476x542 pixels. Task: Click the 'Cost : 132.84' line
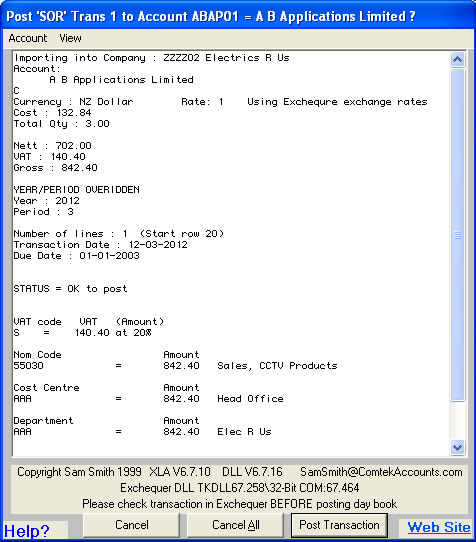coord(52,113)
